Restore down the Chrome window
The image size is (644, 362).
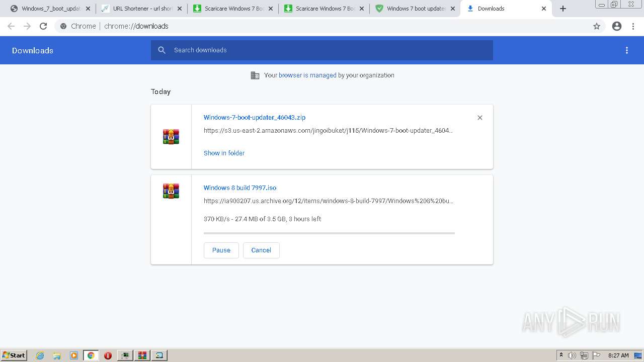[614, 4]
